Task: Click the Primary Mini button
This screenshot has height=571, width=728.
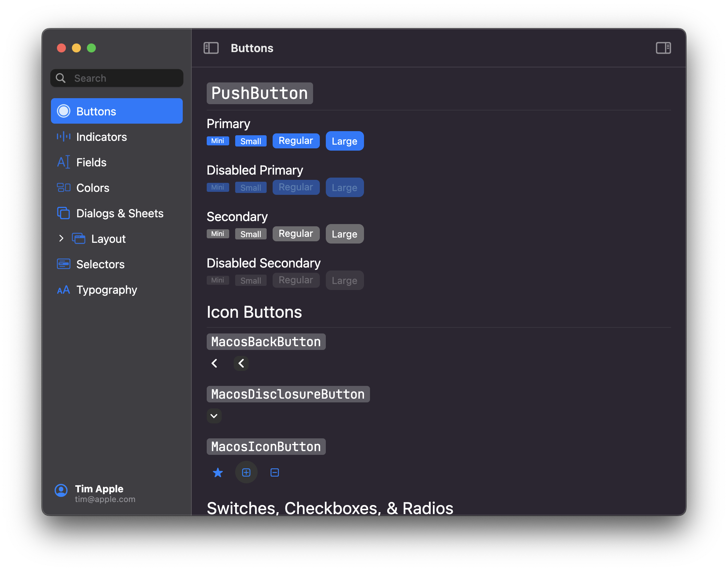Action: [218, 141]
